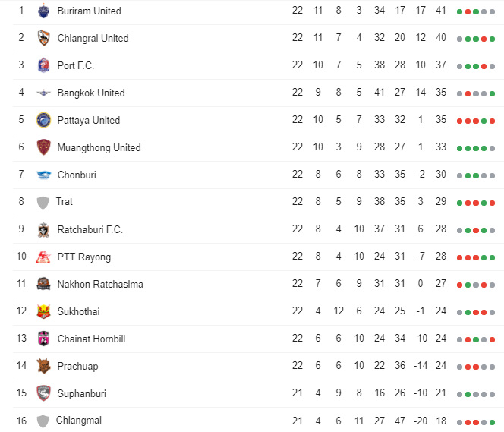Viewport: 504px width, 432px height.
Task: Click the Port F.C. crest icon
Action: click(43, 65)
